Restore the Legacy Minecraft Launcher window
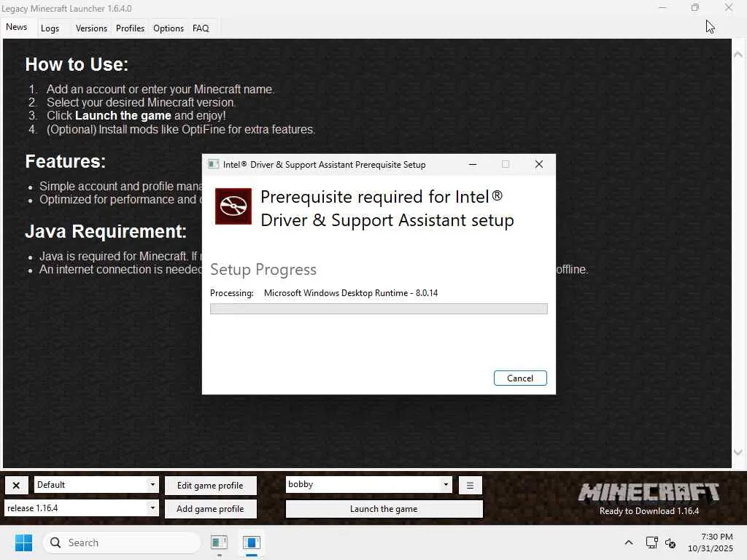Screen dimensions: 747x560 pyautogui.click(x=695, y=7)
